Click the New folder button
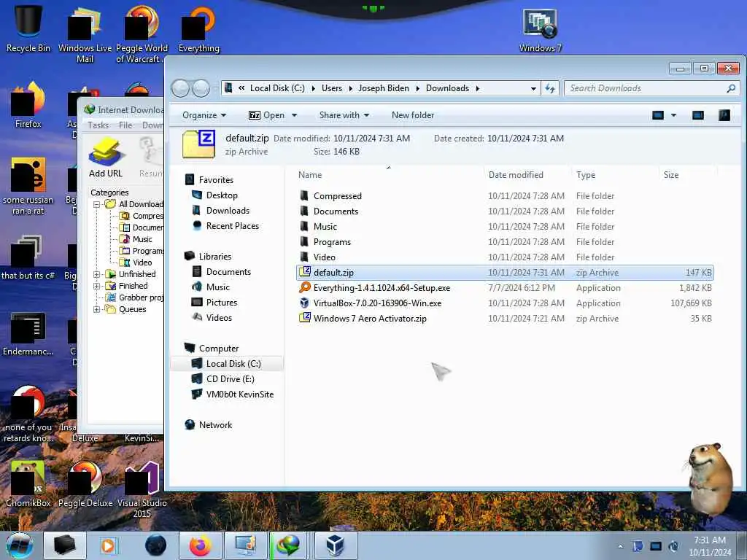 [x=413, y=115]
